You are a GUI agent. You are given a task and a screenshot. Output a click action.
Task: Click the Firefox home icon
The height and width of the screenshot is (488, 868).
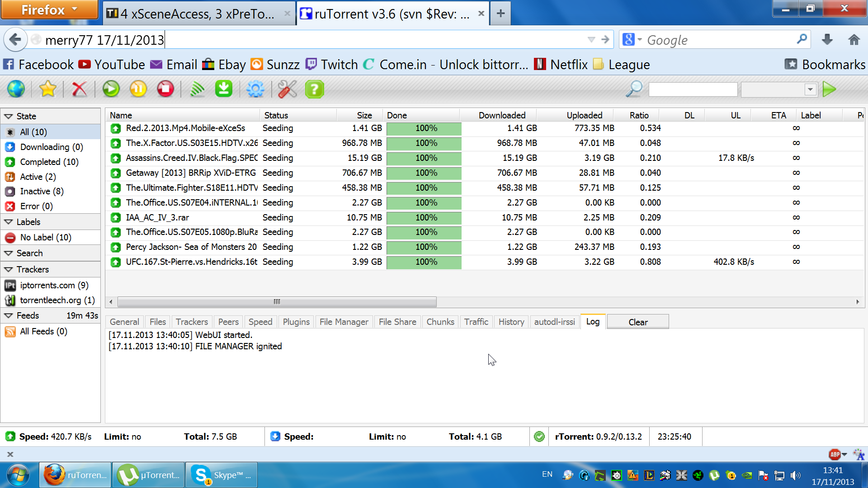[854, 40]
